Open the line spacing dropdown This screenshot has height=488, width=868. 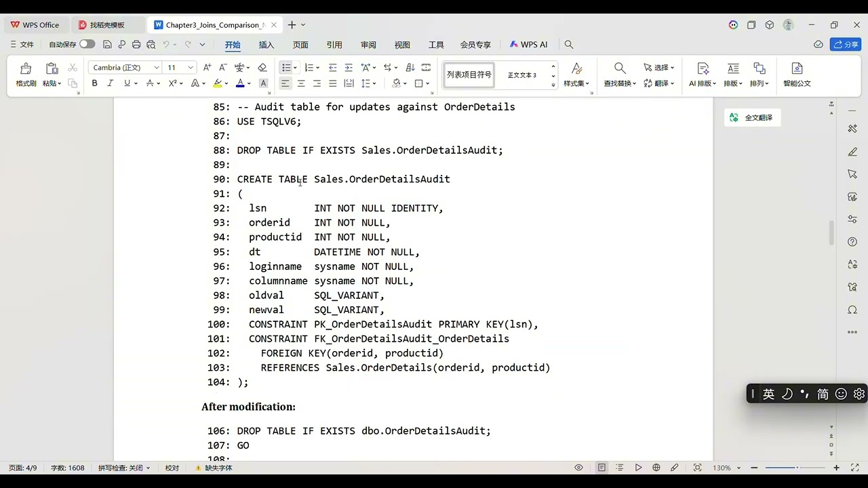click(374, 83)
